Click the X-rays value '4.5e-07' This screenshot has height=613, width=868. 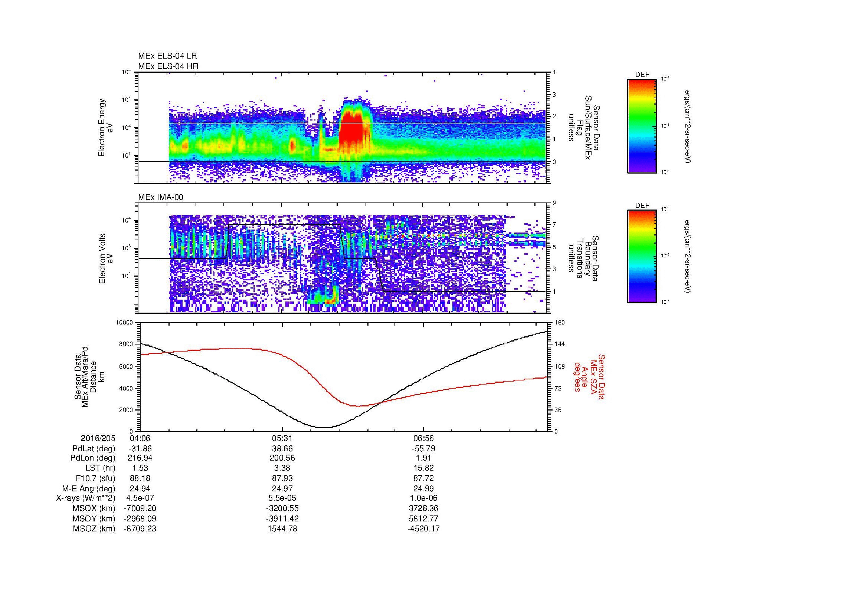tap(140, 498)
